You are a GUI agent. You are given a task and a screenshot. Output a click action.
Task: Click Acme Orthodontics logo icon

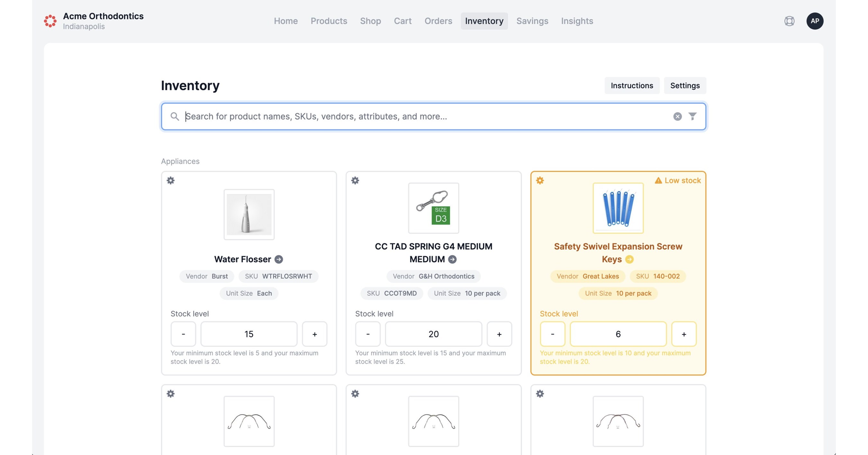50,21
